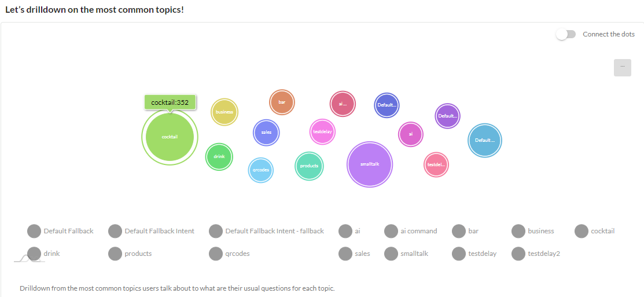644x297 pixels.
Task: Click the cocktail:352 tooltip label
Action: (x=170, y=102)
